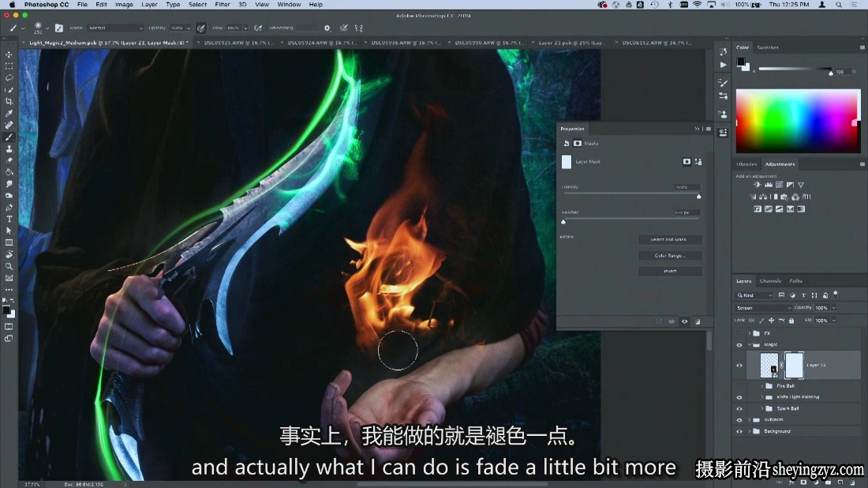Screen dimensions: 868x488
Task: Open the Layer menu
Action: [149, 5]
